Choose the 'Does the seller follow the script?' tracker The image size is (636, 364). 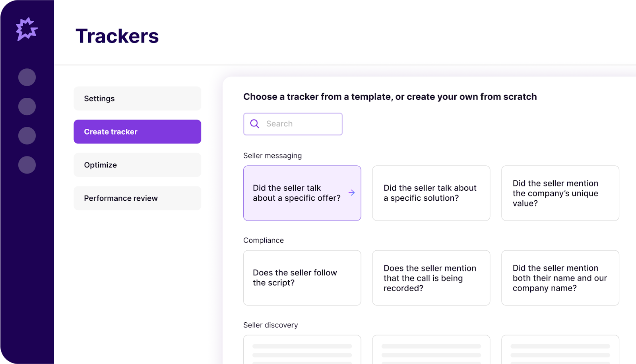click(302, 278)
